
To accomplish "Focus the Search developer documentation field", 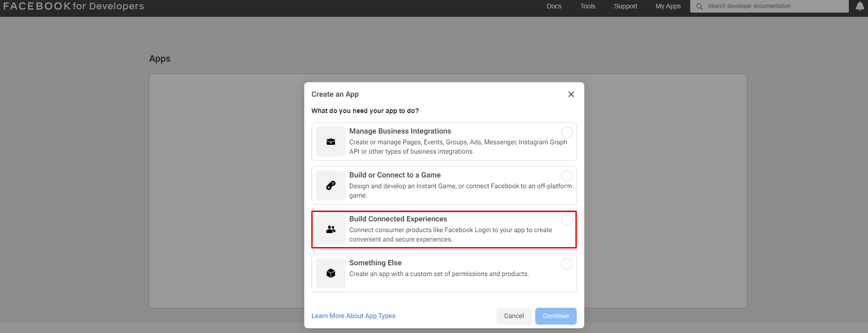I will pyautogui.click(x=769, y=6).
